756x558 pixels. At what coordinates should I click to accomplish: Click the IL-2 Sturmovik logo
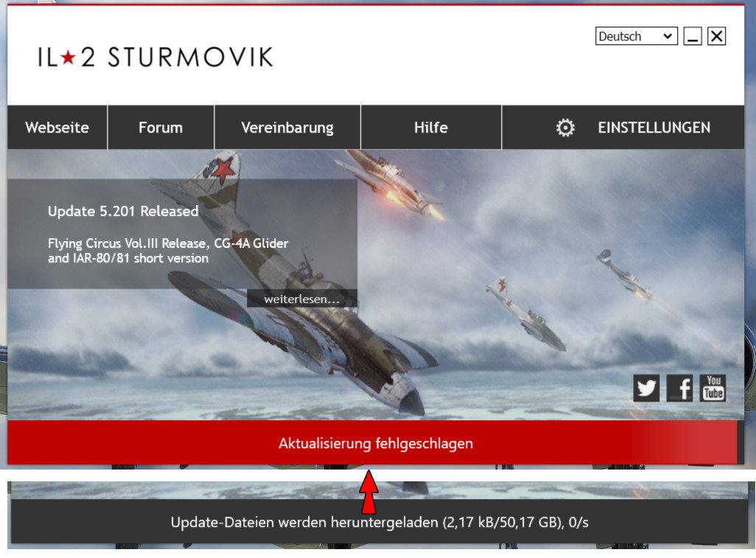155,57
